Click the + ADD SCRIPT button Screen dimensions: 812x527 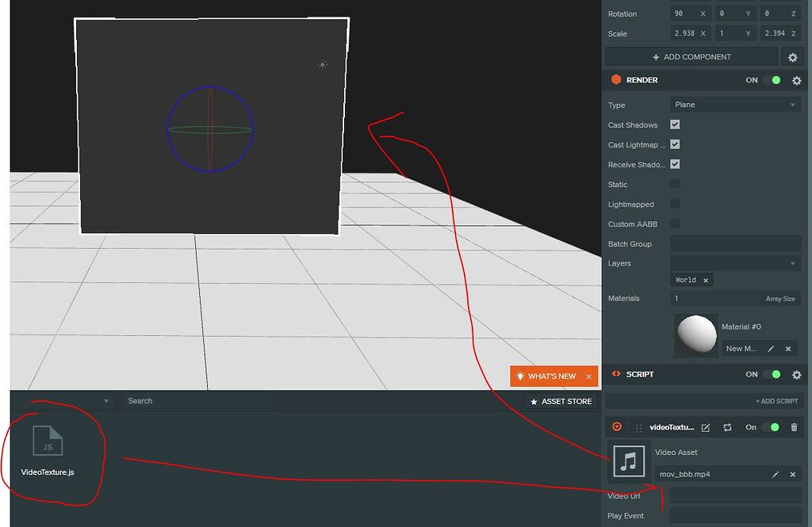tap(777, 400)
